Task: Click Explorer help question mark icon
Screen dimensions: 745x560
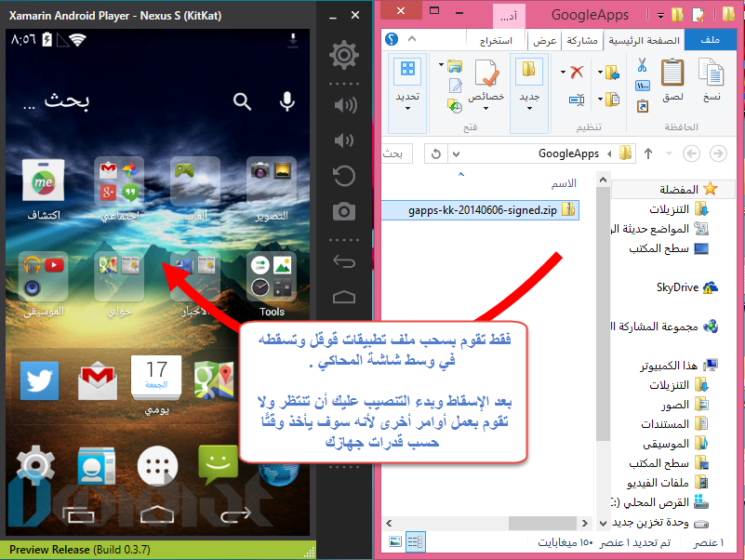Action: [x=392, y=39]
